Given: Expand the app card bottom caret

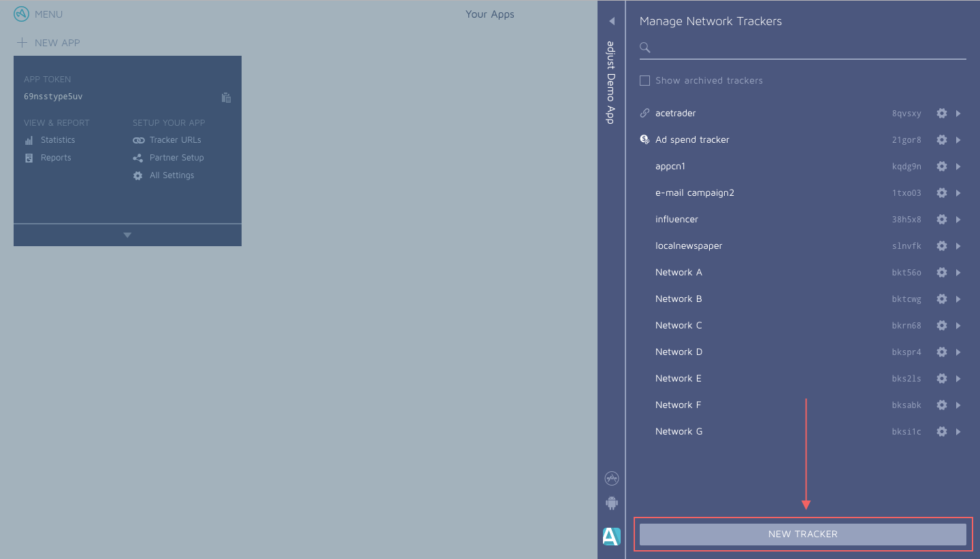Looking at the screenshot, I should click(x=127, y=235).
